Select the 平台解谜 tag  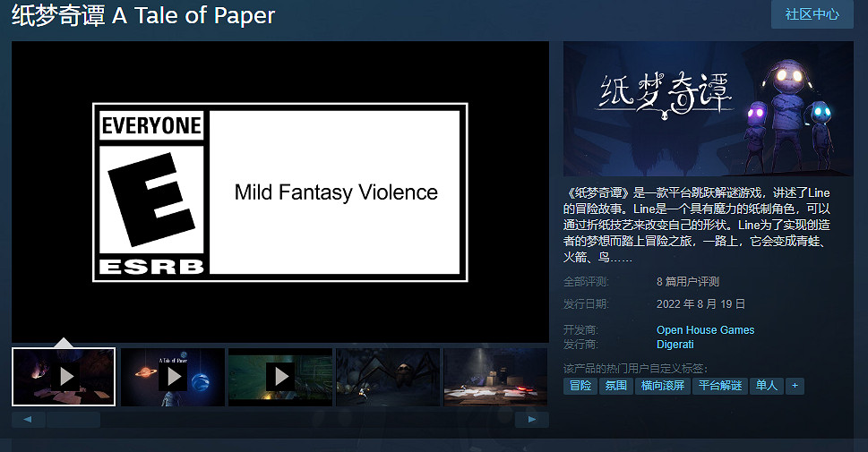click(720, 386)
